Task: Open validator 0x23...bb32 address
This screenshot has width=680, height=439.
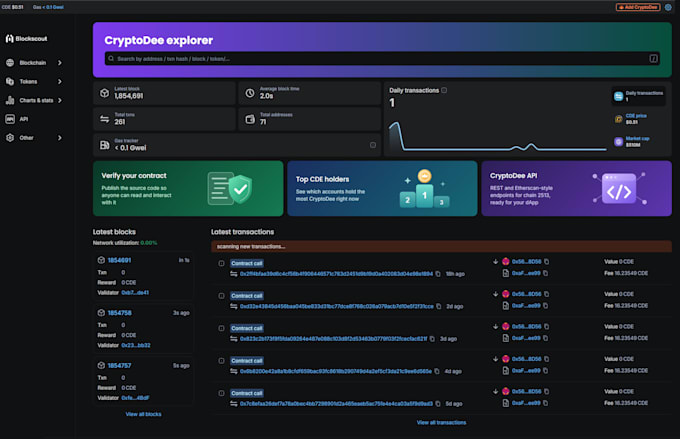Action: pos(136,345)
